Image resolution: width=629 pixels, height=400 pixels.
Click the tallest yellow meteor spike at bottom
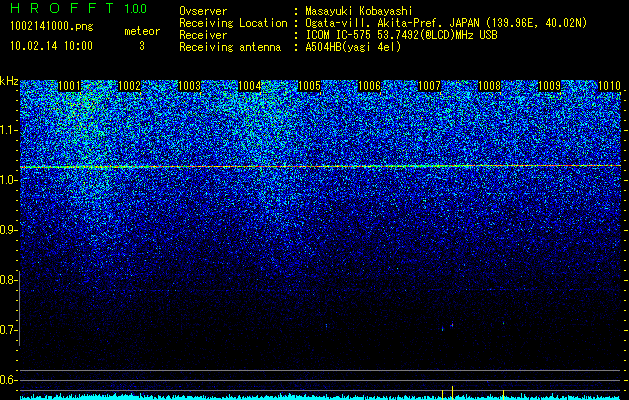coord(452,392)
